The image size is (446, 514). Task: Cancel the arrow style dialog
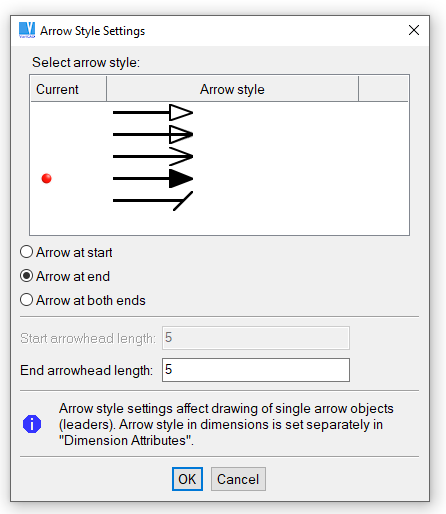point(238,479)
